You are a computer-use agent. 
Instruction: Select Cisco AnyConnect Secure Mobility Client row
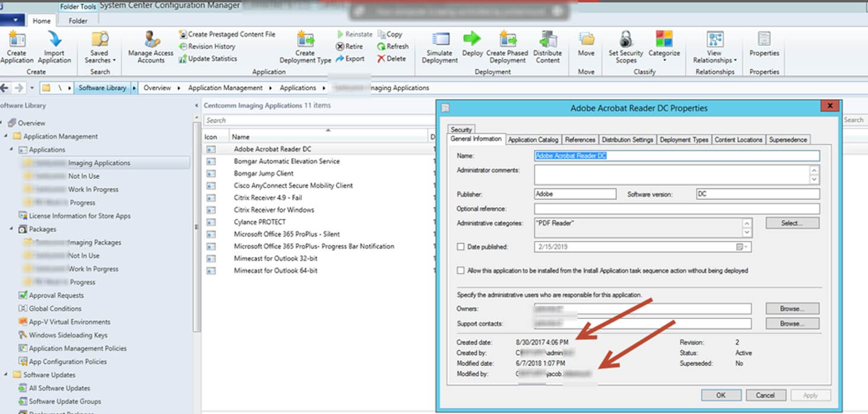[x=293, y=185]
